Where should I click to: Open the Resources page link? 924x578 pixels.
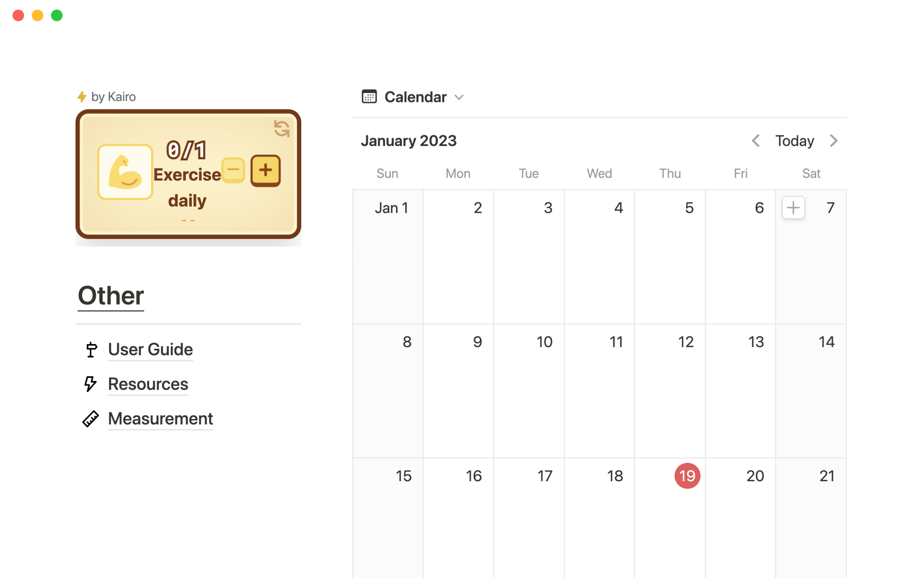pos(148,384)
